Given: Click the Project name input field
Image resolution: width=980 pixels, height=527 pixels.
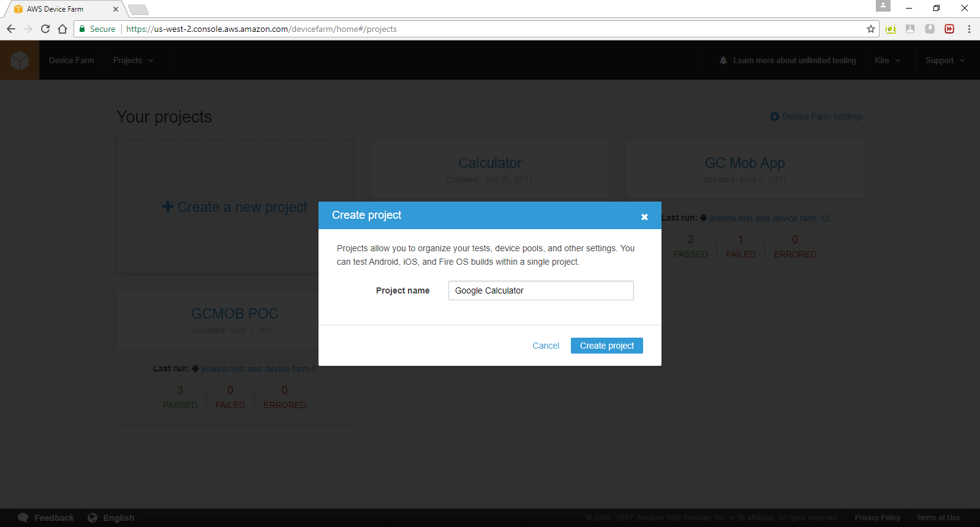Looking at the screenshot, I should (541, 290).
